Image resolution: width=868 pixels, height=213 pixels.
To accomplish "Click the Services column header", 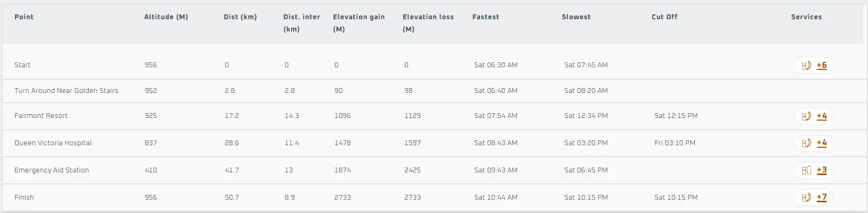I will pos(807,17).
